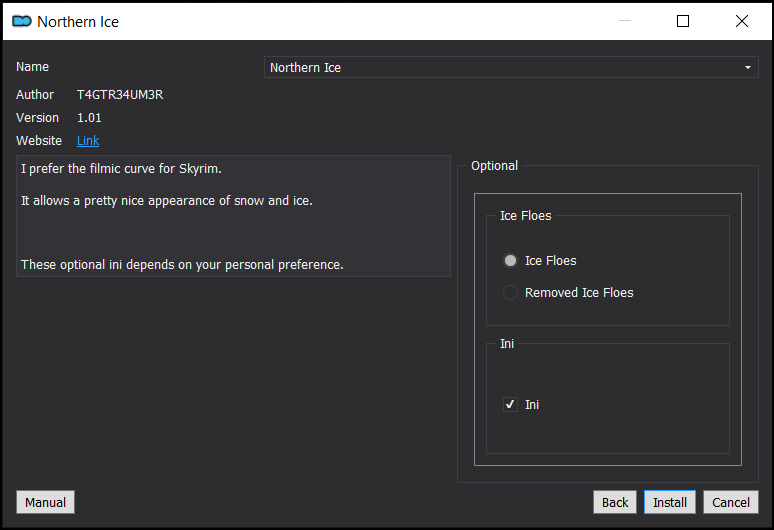Click the Manual button
Viewport: 774px width, 530px height.
coord(45,502)
